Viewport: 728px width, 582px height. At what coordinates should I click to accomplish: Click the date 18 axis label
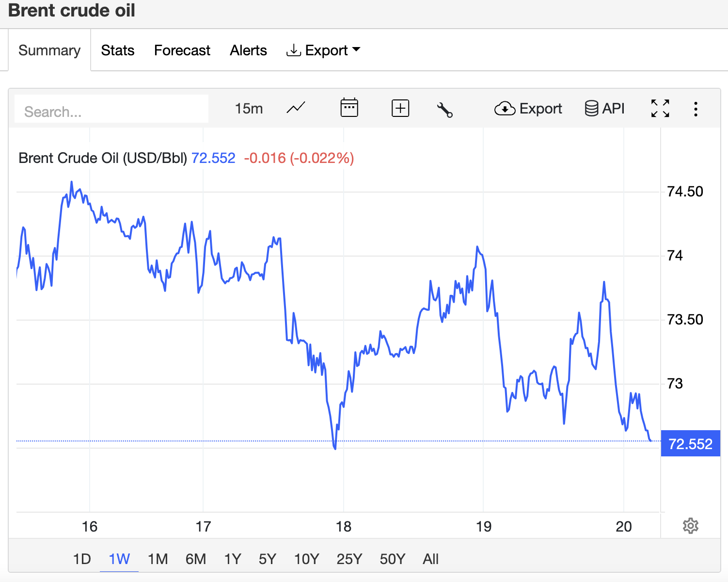[344, 527]
